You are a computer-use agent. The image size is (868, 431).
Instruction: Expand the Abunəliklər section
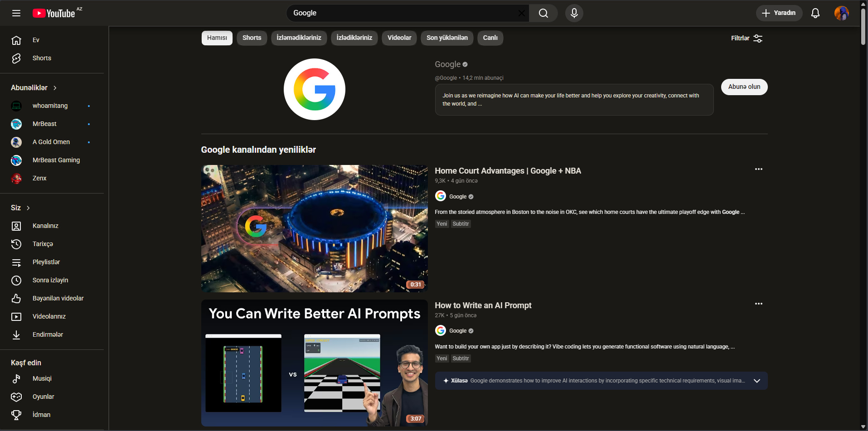tap(34, 87)
